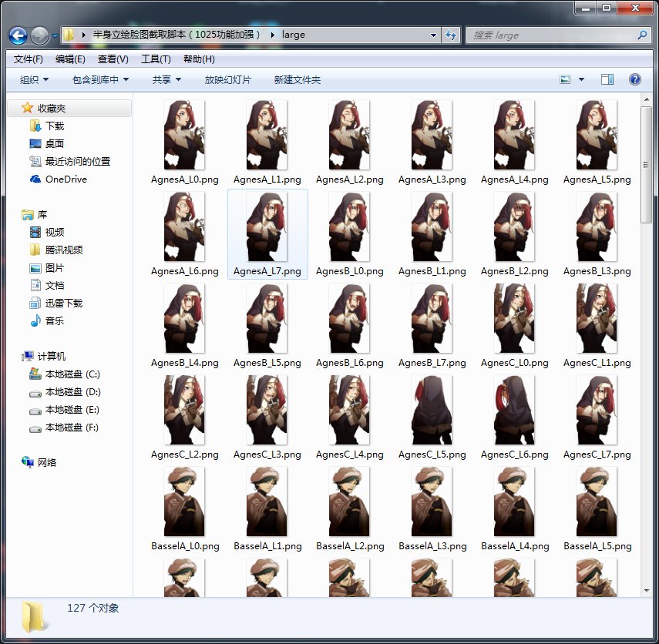This screenshot has height=644, width=659.
Task: Click the refresh icon beside address bar
Action: click(451, 35)
